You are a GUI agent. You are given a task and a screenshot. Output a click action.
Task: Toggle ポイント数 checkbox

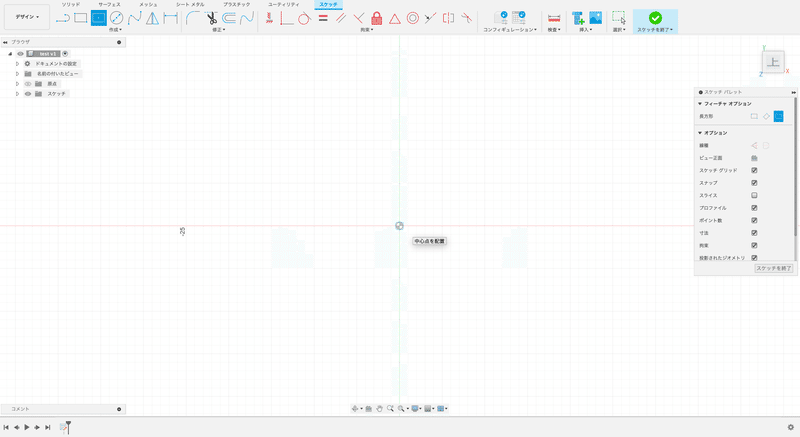tap(754, 220)
